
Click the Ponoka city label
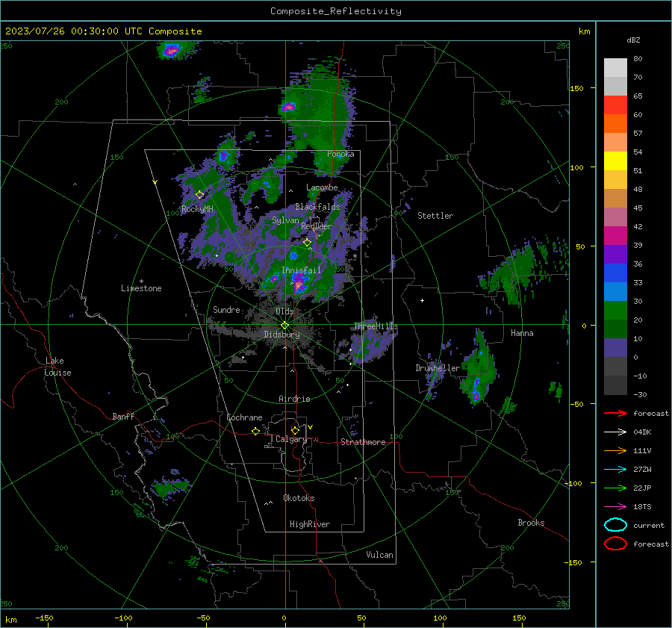coord(340,154)
